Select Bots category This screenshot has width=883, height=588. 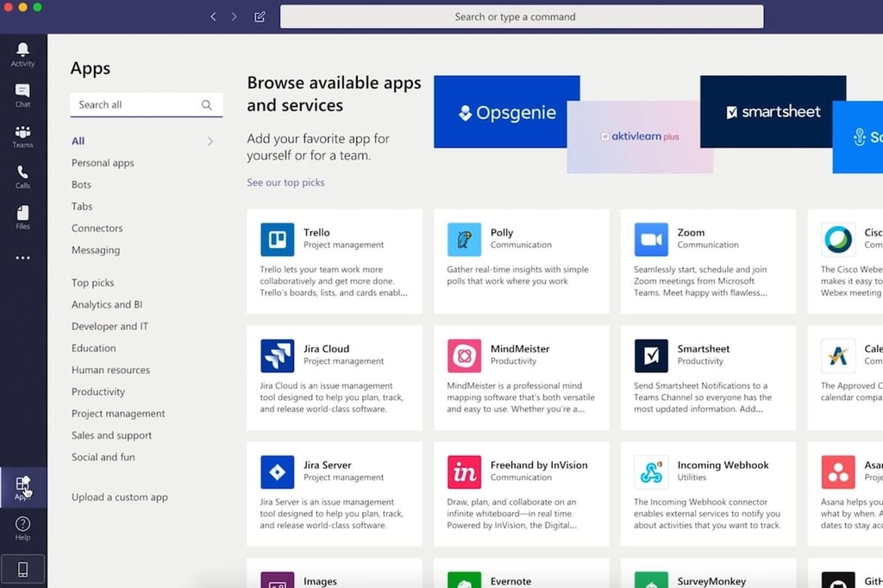[x=81, y=185]
